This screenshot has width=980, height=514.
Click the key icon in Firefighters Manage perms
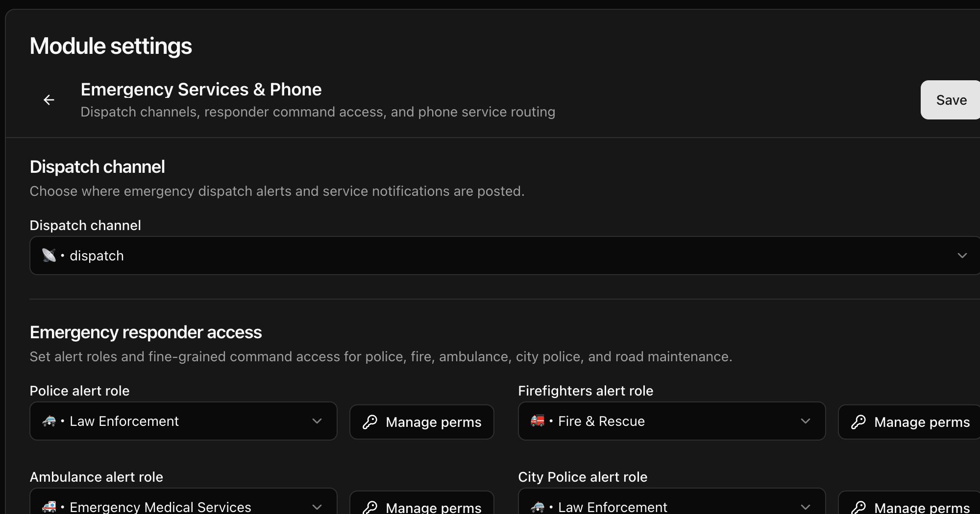[858, 422]
